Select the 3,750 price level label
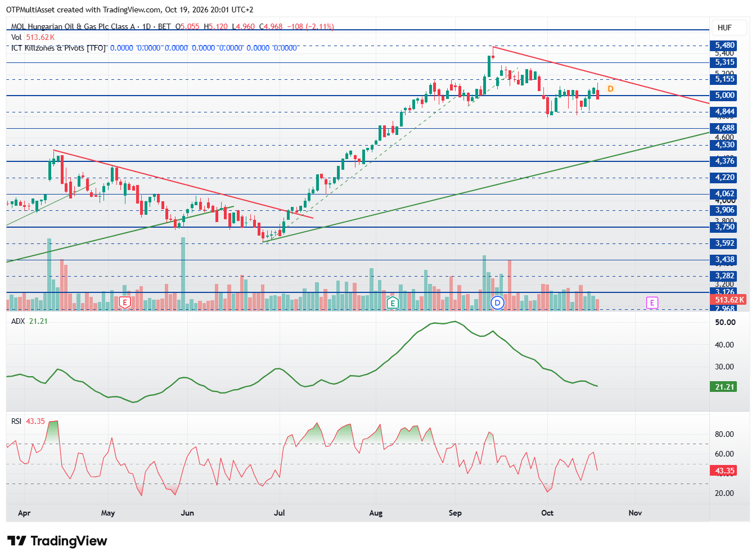This screenshot has width=756, height=560. coord(724,227)
